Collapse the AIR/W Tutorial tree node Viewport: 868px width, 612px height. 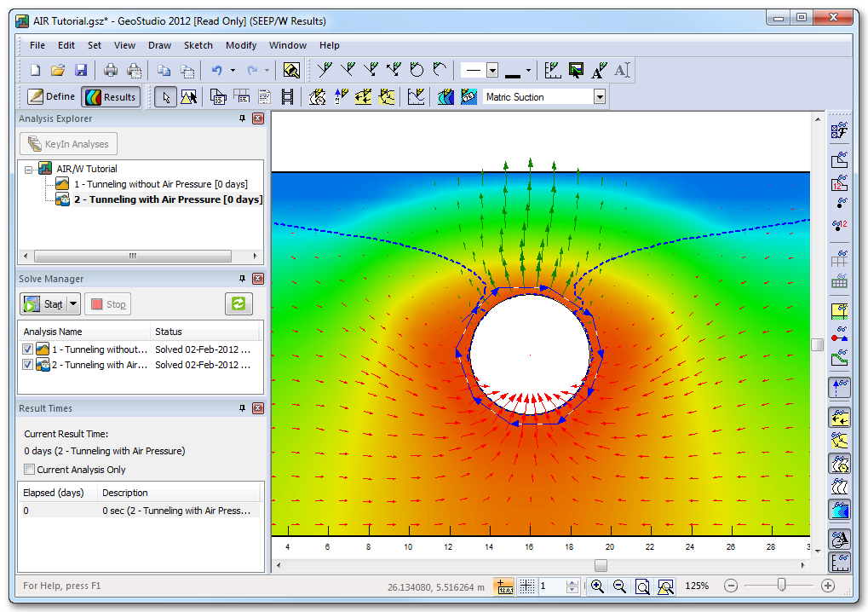(x=30, y=169)
